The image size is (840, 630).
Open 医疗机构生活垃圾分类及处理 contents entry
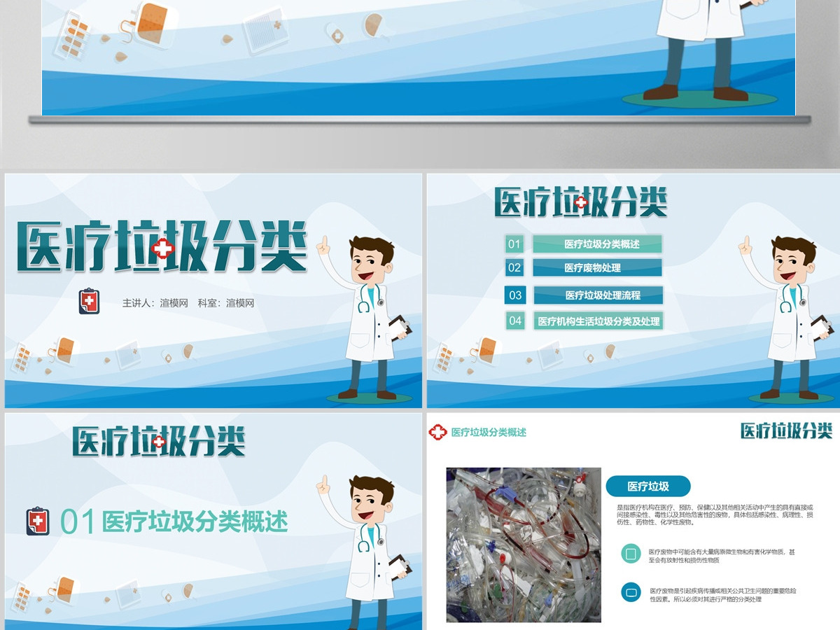[x=598, y=321]
